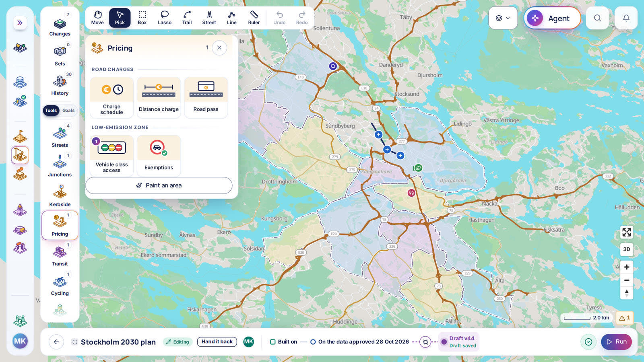Open the notifications bell
Viewport: 644px width, 362px height.
[x=626, y=18]
